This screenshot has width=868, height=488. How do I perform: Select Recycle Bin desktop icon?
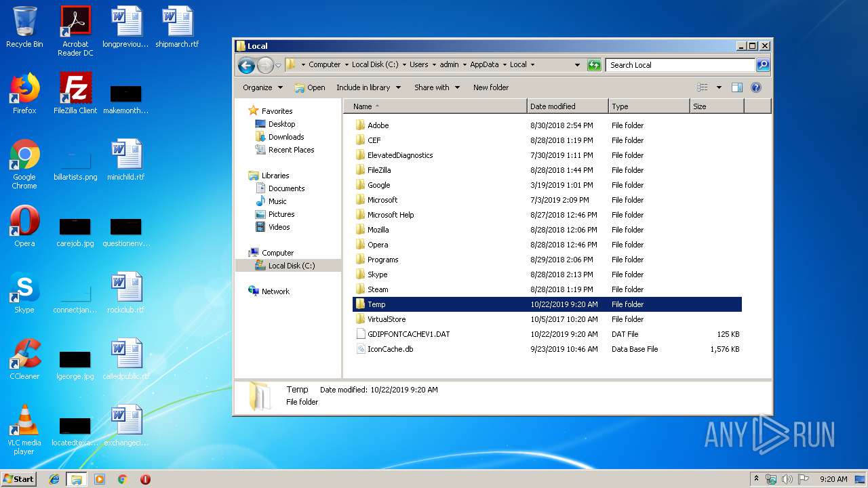click(24, 28)
